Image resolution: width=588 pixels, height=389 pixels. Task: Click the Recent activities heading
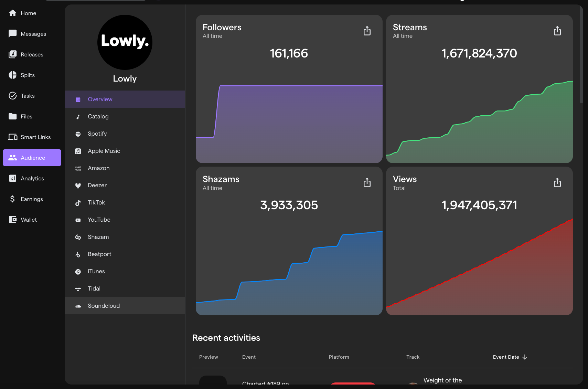pos(226,338)
